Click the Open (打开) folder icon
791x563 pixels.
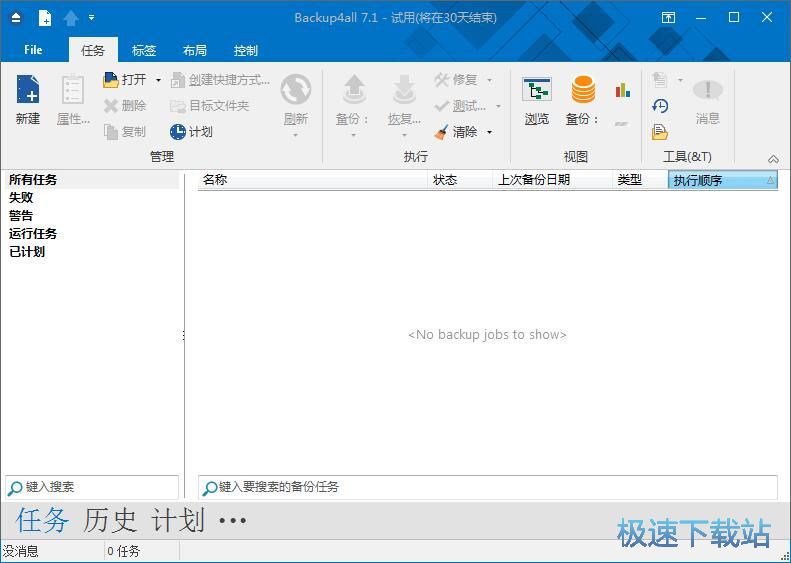(x=110, y=80)
